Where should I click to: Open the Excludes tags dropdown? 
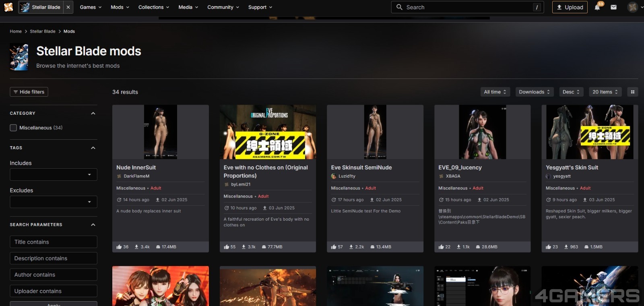click(x=54, y=202)
